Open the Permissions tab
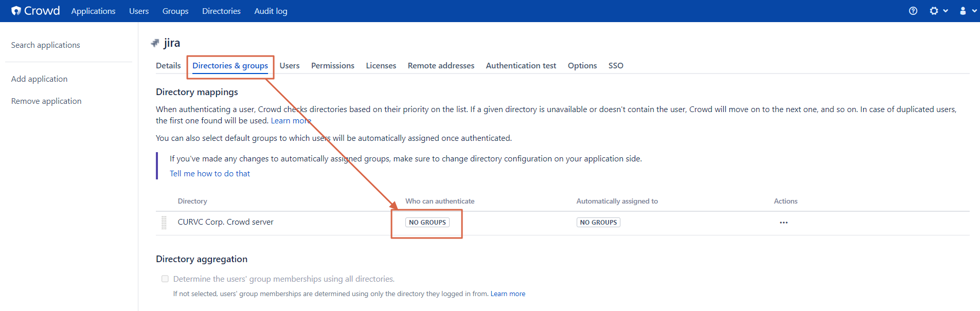The height and width of the screenshot is (311, 980). (x=333, y=65)
